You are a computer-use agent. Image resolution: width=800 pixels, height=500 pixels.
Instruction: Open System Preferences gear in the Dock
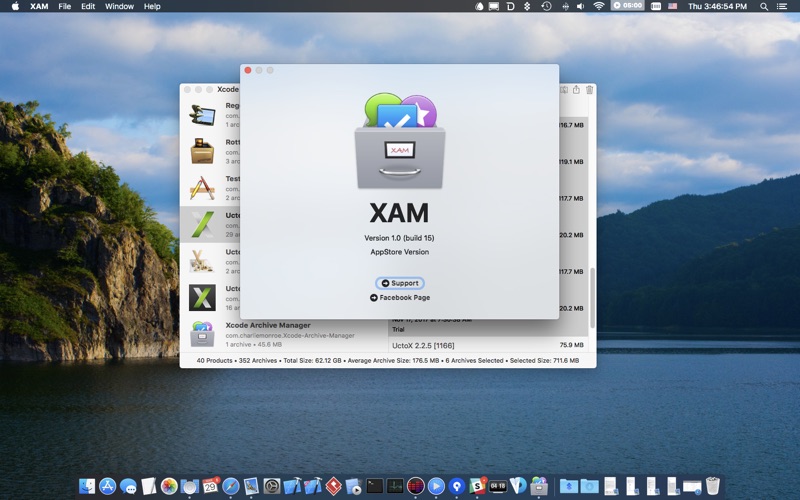pyautogui.click(x=272, y=486)
